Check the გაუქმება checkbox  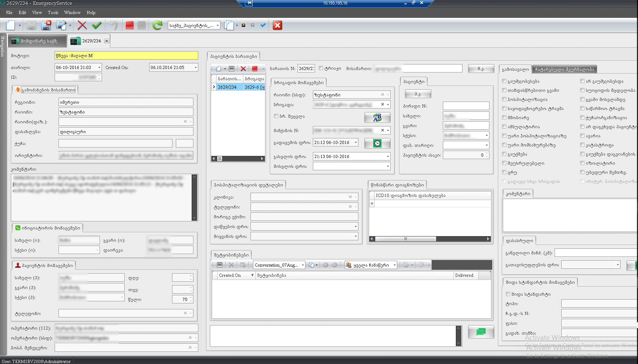[x=504, y=154]
